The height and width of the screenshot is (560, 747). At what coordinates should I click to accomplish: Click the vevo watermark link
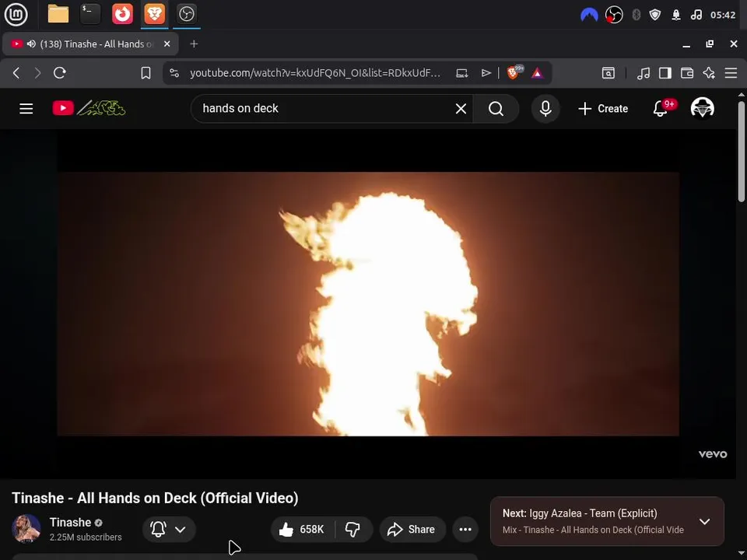coord(713,453)
